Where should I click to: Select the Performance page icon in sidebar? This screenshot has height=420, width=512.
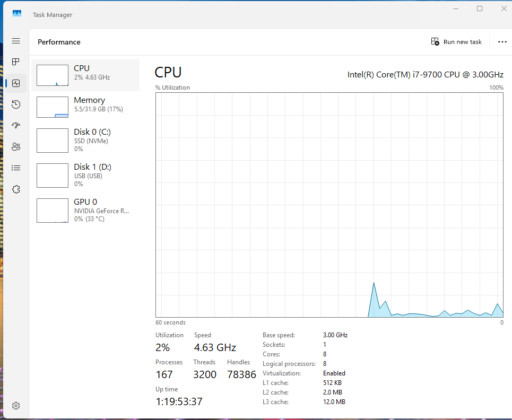click(16, 83)
